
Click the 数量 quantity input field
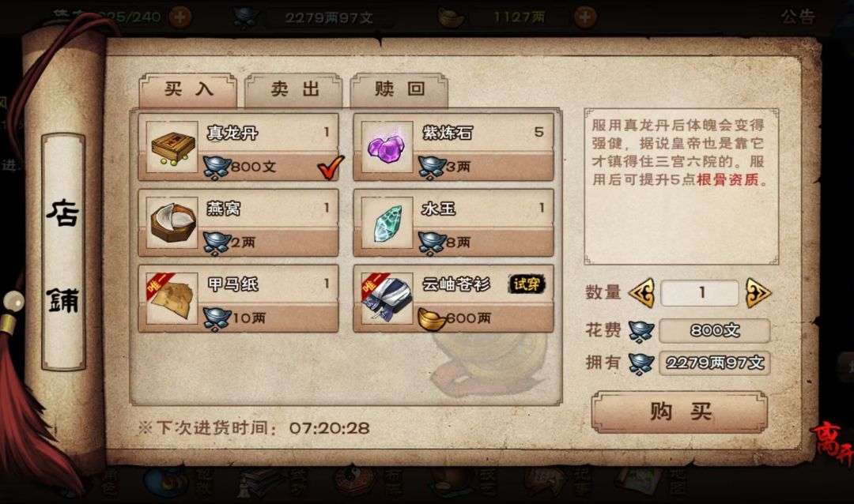[x=700, y=293]
